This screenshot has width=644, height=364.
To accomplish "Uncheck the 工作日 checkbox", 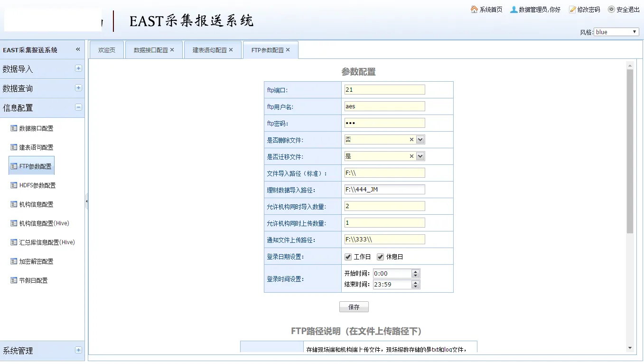I will coord(348,257).
